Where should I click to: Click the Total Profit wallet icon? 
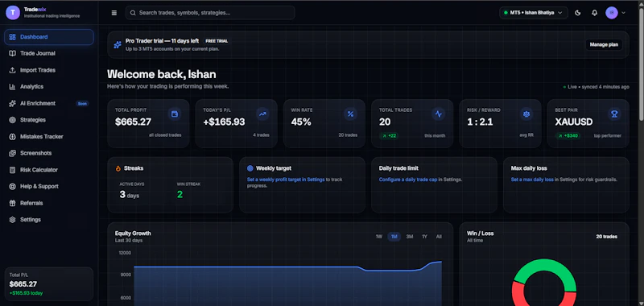[175, 114]
